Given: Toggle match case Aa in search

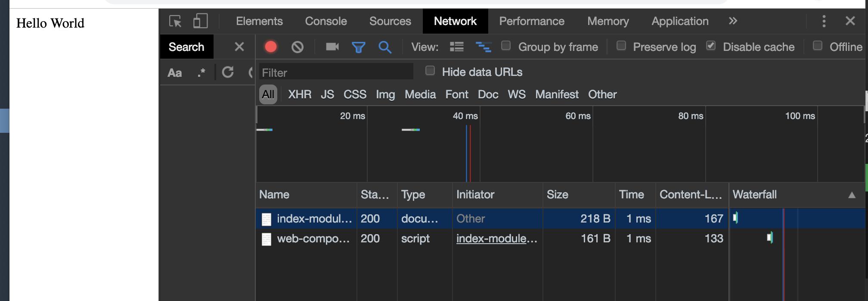Looking at the screenshot, I should (174, 72).
